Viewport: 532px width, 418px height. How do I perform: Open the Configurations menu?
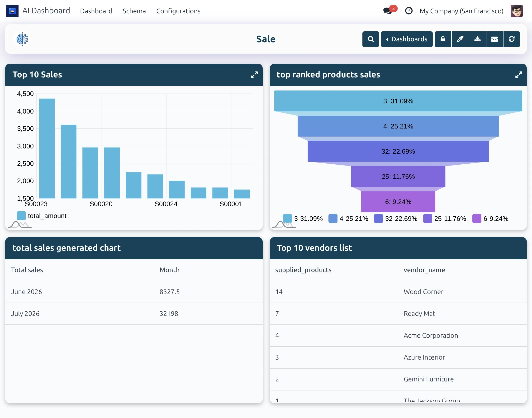click(178, 11)
